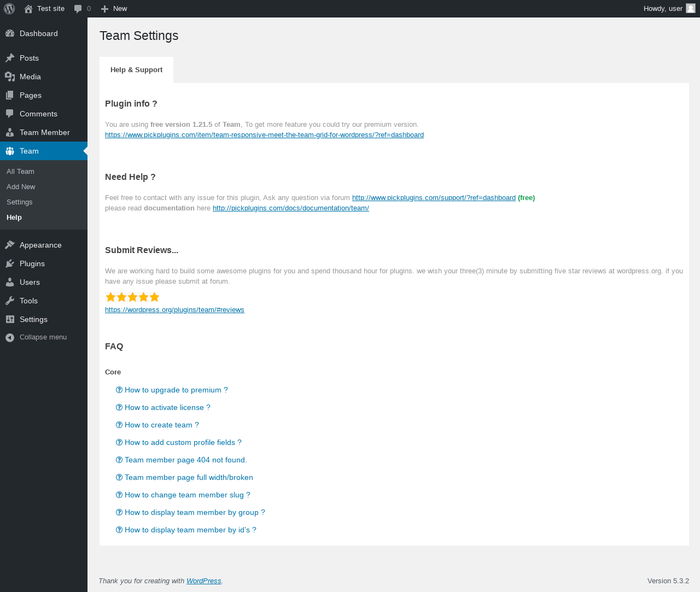This screenshot has height=592, width=700.
Task: Click the Appearance paintbrush icon
Action: click(x=10, y=245)
